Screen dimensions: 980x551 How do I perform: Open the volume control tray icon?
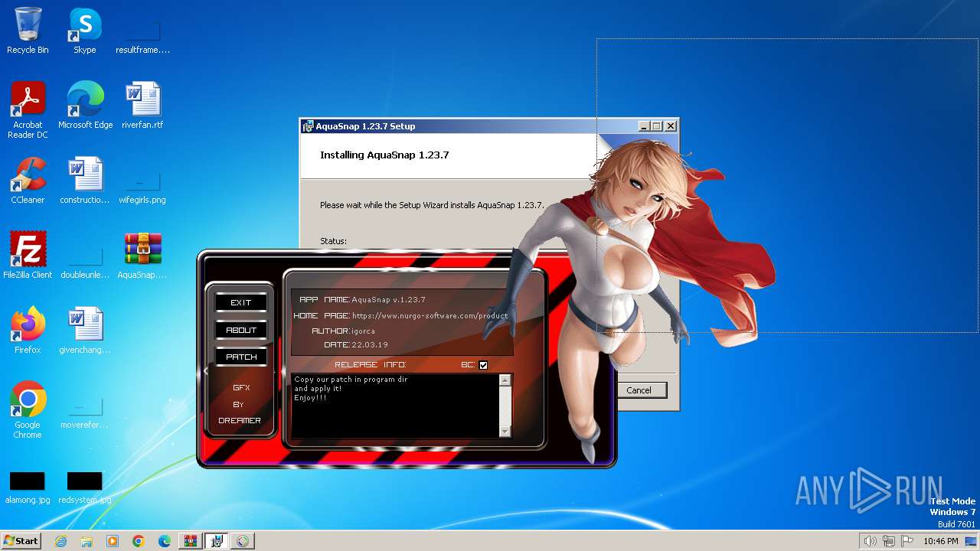[x=871, y=541]
